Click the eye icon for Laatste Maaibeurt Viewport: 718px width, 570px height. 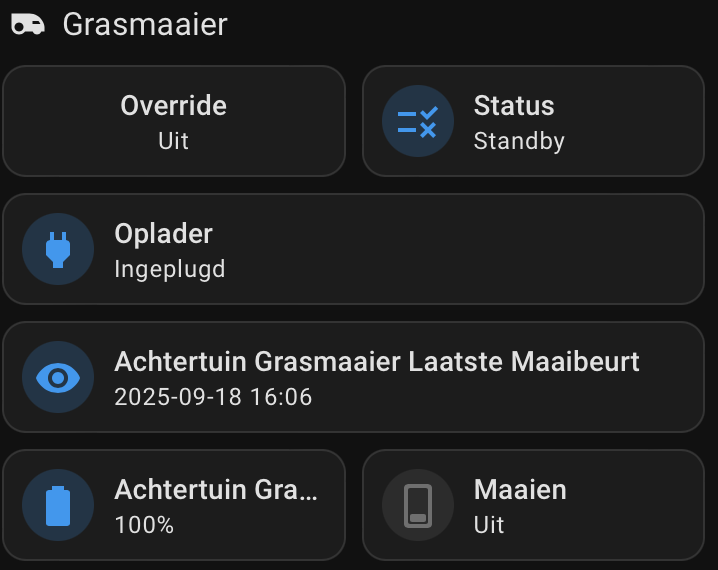click(58, 378)
